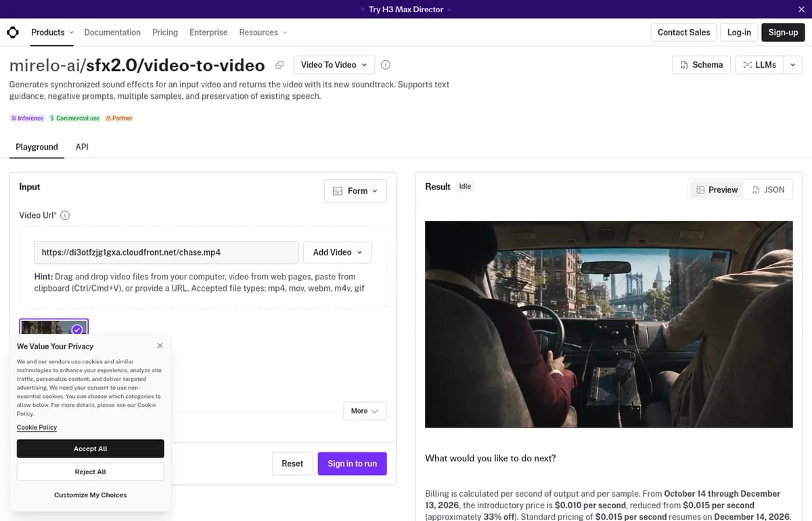
Task: Click the Sign-up button
Action: [x=783, y=32]
